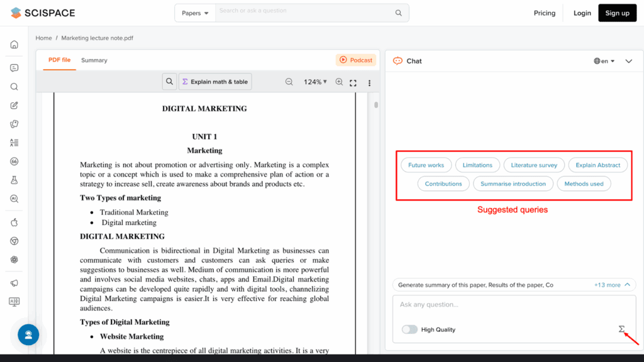Image resolution: width=644 pixels, height=362 pixels.
Task: Enable the High Quality toggle
Action: (409, 329)
